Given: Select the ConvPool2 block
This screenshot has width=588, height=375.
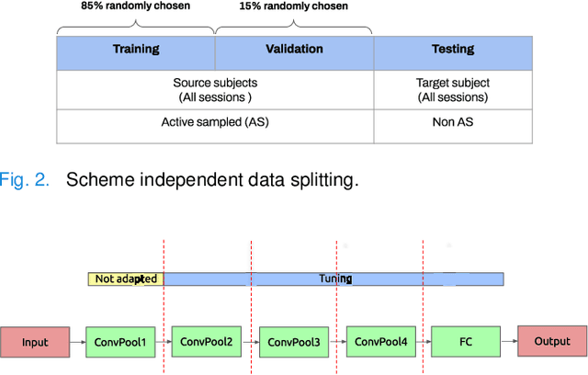Looking at the screenshot, I should click(x=207, y=342).
